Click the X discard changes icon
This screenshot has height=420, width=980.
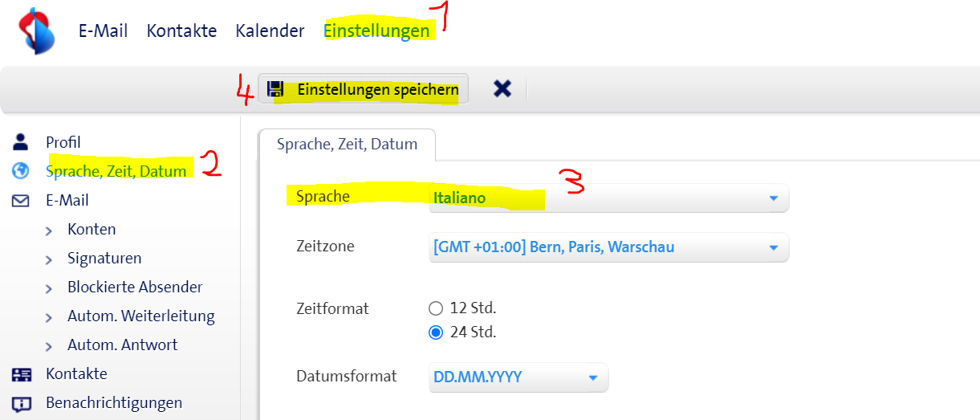coord(502,89)
